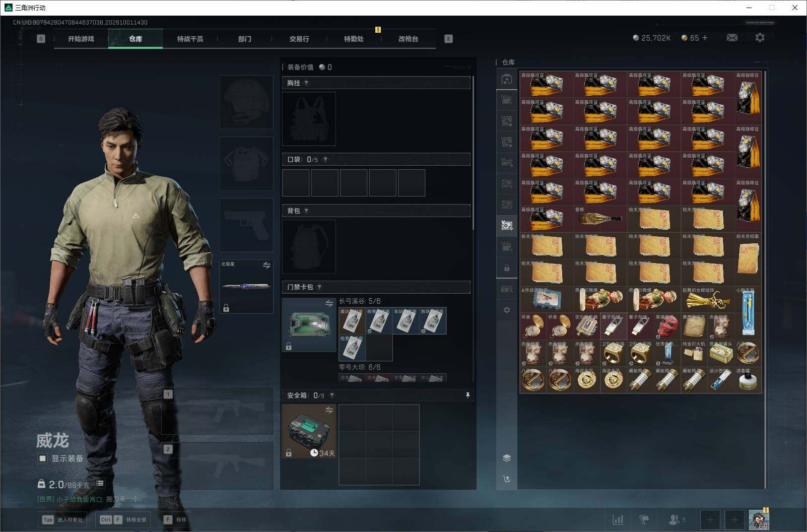Click swap icon on keycard pack
This screenshot has height=532, width=807.
point(329,303)
